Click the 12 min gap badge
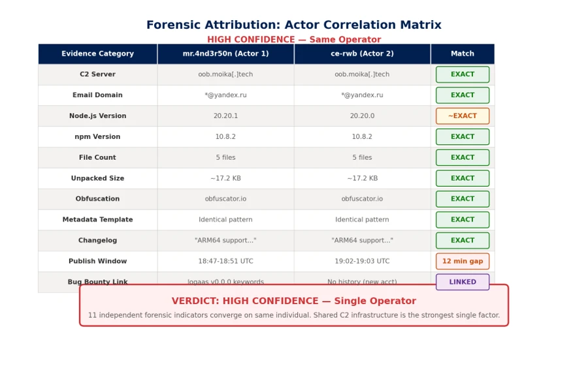Image resolution: width=588 pixels, height=372 pixels. pyautogui.click(x=463, y=261)
